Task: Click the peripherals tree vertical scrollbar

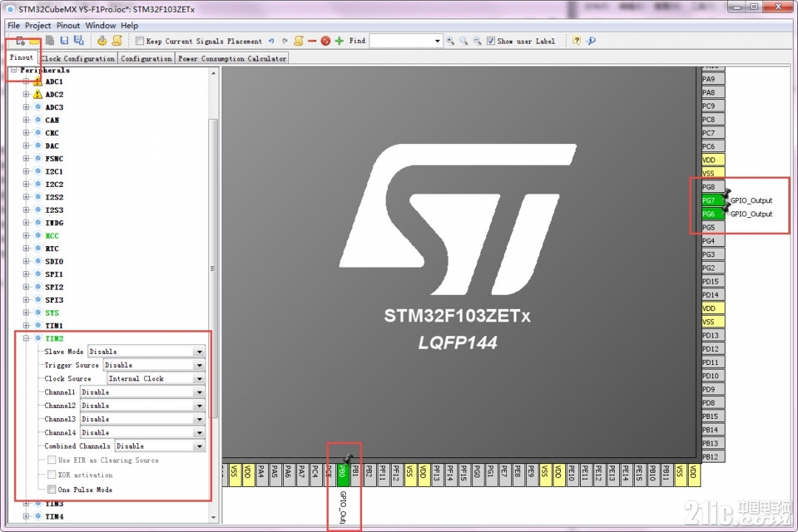Action: [214, 268]
